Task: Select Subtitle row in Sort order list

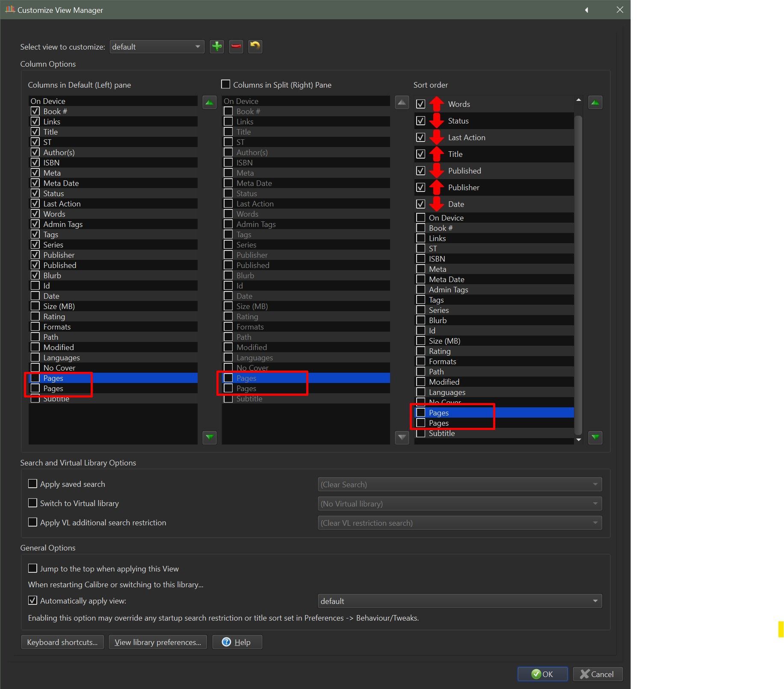Action: tap(494, 433)
